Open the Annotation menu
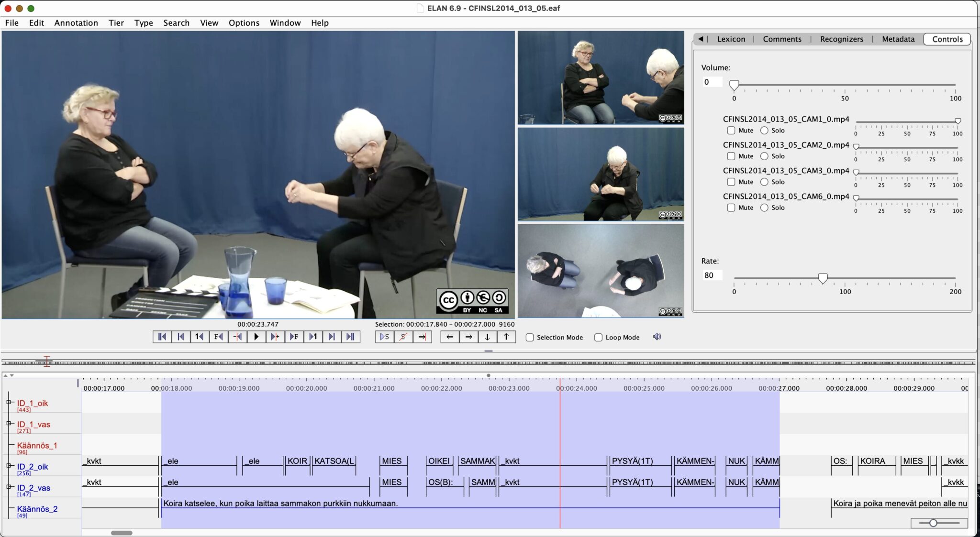The height and width of the screenshot is (537, 980). coord(76,23)
